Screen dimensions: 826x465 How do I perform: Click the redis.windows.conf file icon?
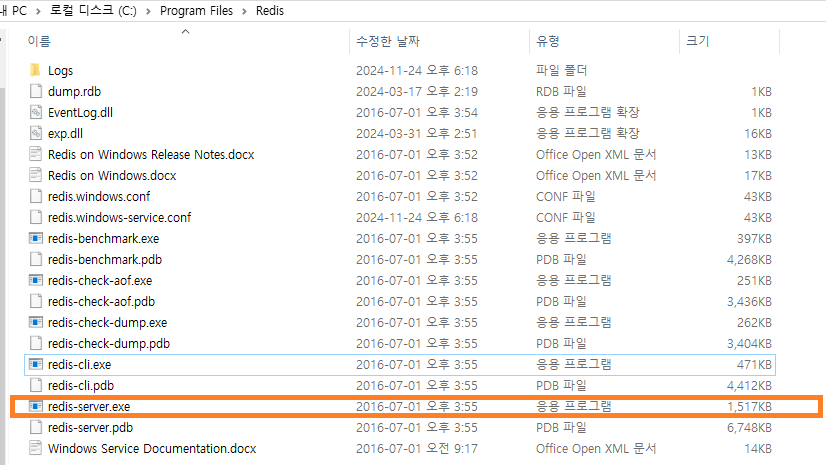(35, 196)
